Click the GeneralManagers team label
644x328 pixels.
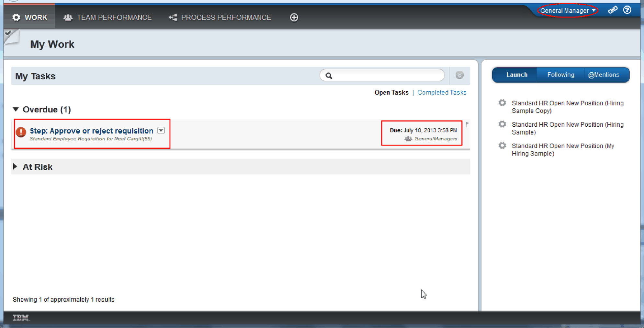pos(436,139)
